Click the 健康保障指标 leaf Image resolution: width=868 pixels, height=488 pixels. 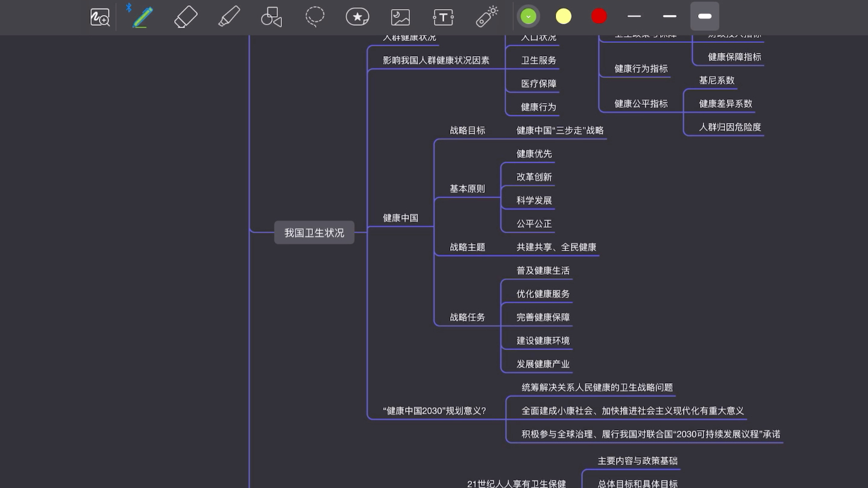point(735,57)
